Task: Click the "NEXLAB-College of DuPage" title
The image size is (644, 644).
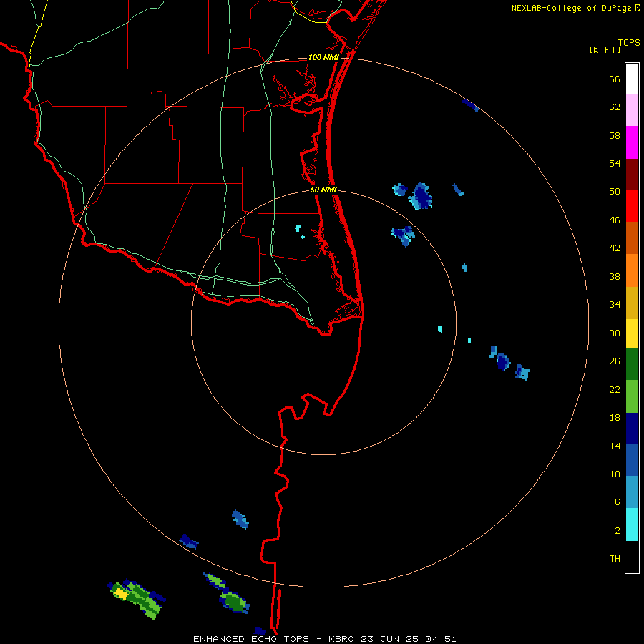Action: 571,8
